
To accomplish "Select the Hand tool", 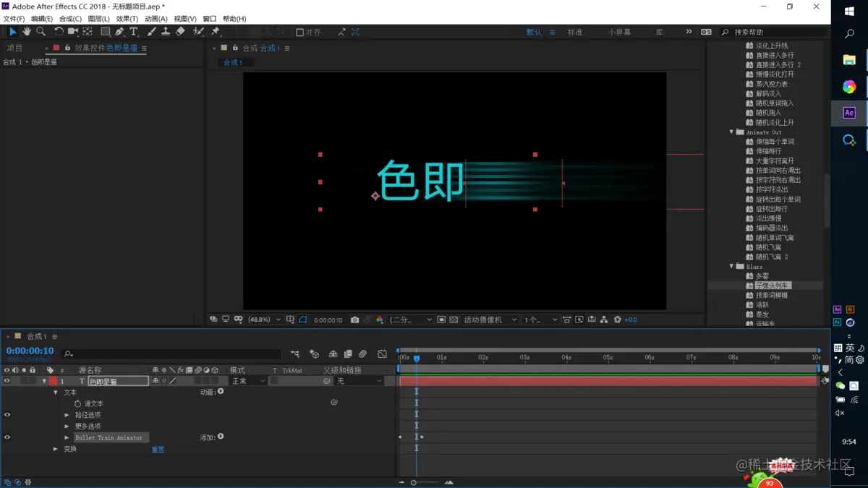I will pyautogui.click(x=27, y=32).
